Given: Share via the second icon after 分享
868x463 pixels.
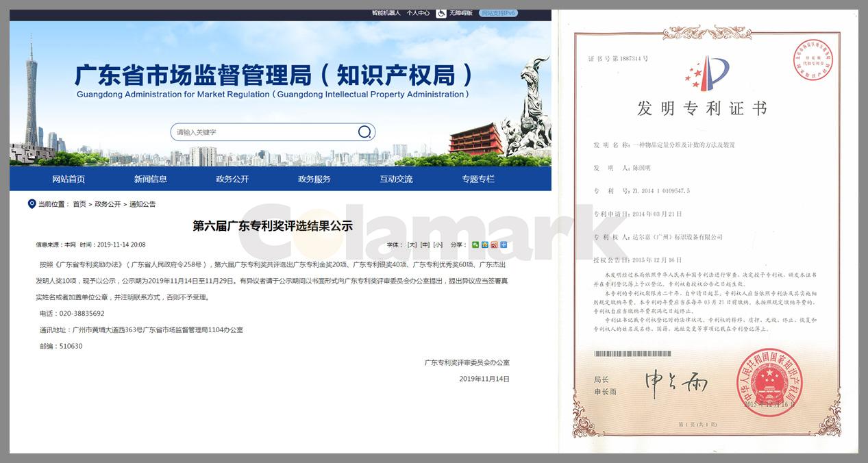Looking at the screenshot, I should (485, 245).
